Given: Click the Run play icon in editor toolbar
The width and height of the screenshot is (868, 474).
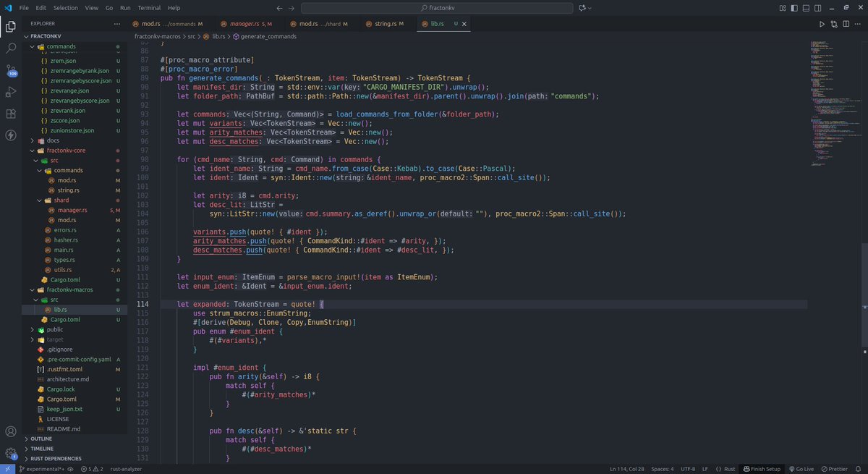Looking at the screenshot, I should pyautogui.click(x=822, y=24).
